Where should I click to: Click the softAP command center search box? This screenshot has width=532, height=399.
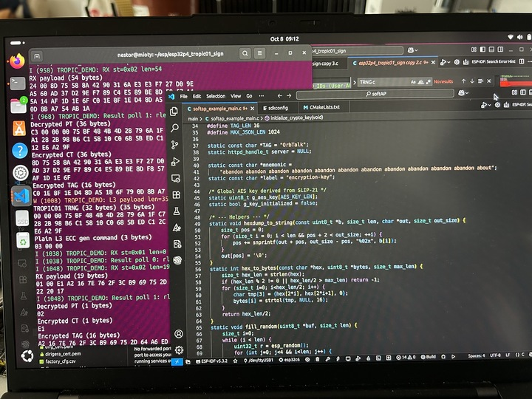click(375, 94)
